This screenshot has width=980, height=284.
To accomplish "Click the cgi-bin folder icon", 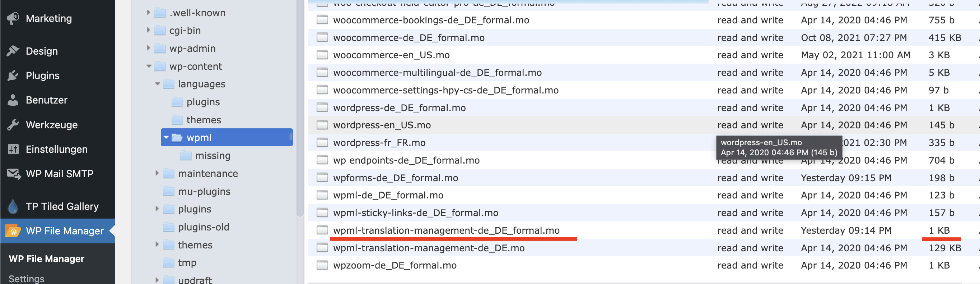I will tap(160, 31).
